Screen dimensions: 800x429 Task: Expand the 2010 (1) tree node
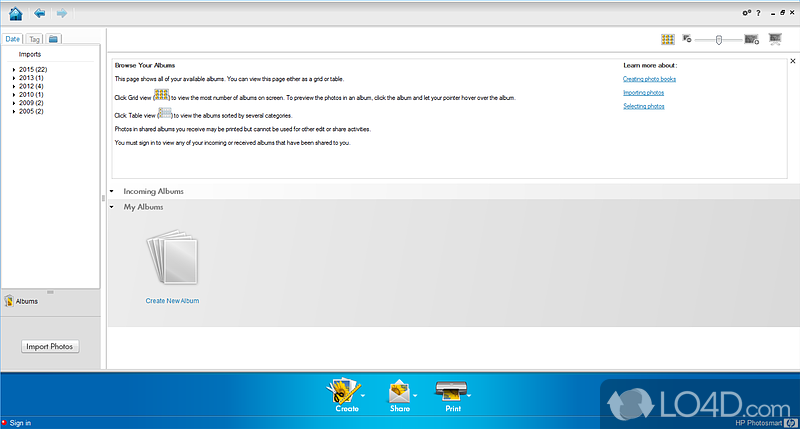[x=14, y=94]
